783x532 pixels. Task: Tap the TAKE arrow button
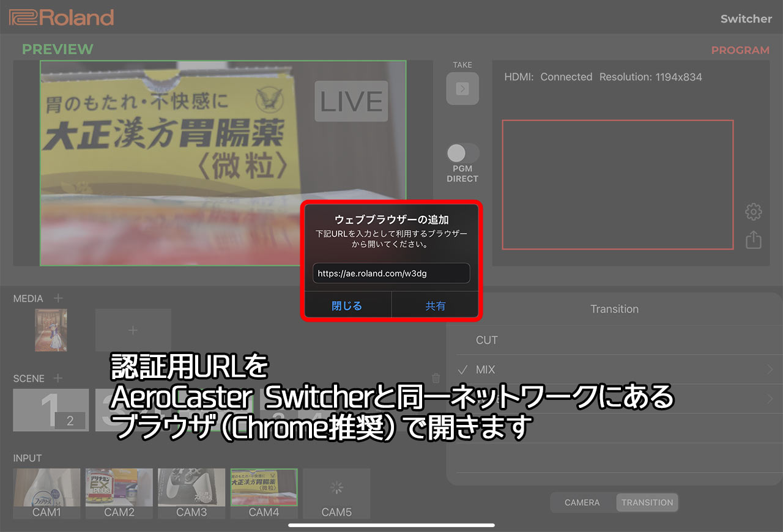462,89
